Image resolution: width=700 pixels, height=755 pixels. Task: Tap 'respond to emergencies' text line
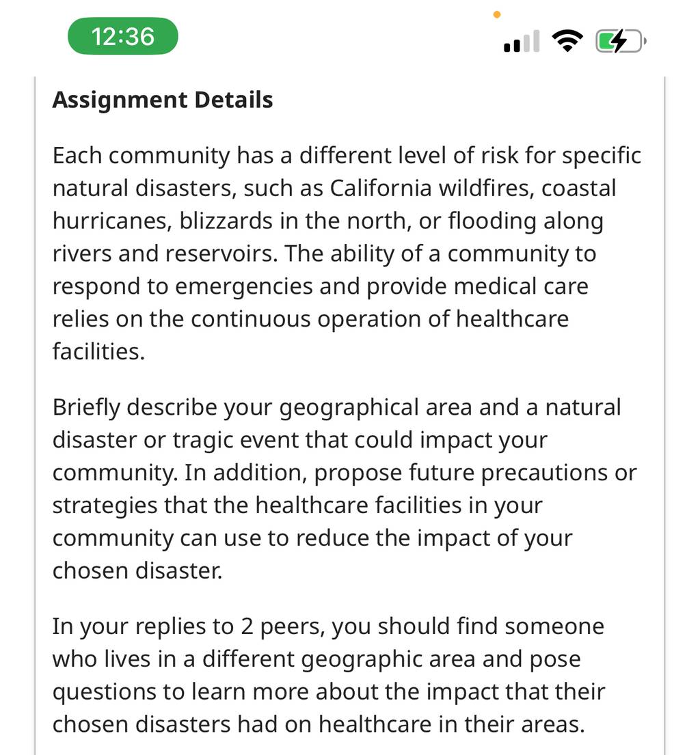[x=321, y=286]
